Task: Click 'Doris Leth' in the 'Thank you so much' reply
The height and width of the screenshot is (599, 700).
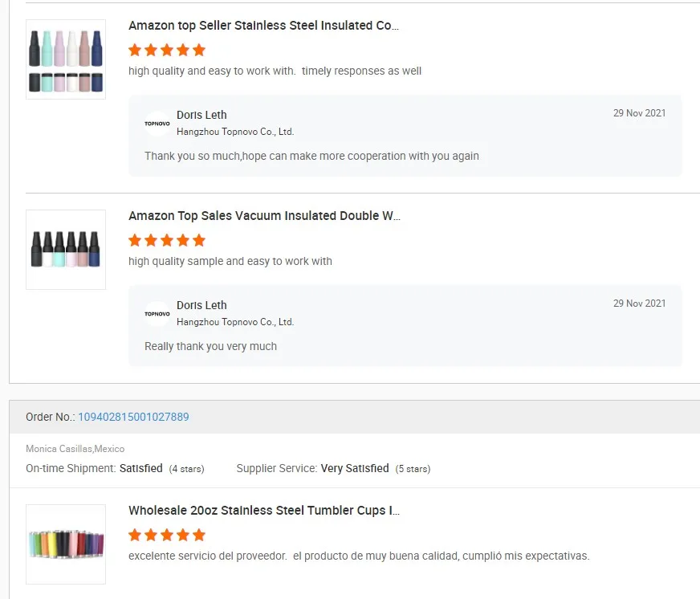Action: click(201, 115)
